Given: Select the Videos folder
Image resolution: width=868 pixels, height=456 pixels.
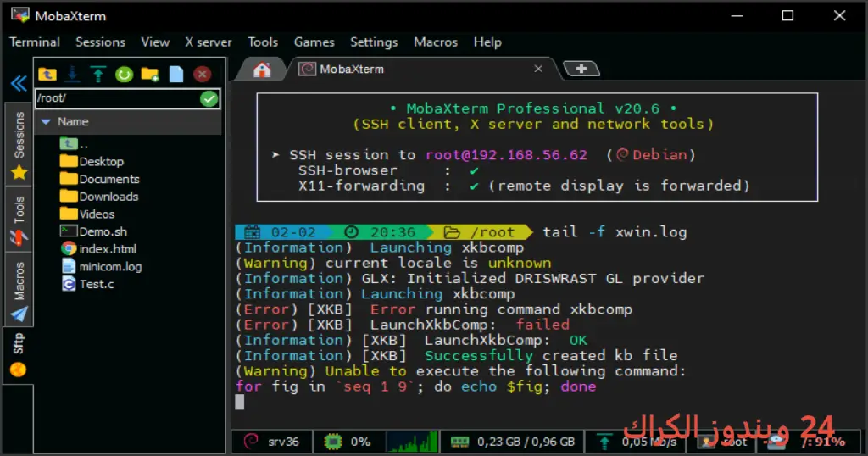Looking at the screenshot, I should click(87, 214).
